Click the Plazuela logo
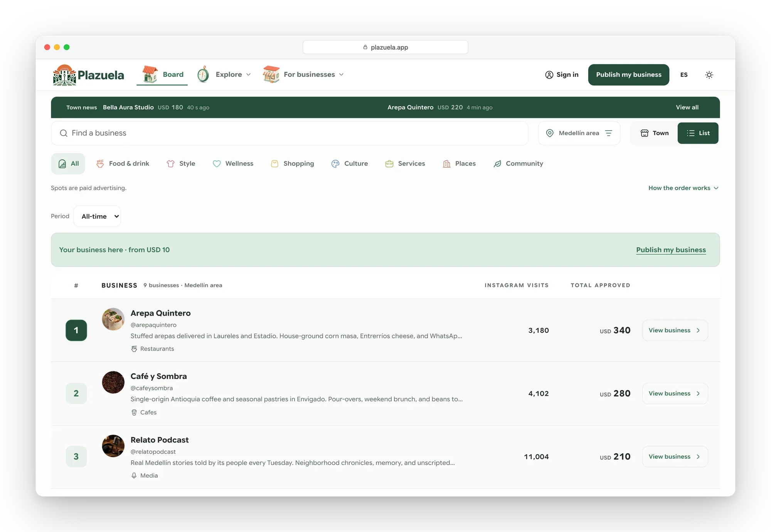771x532 pixels. pyautogui.click(x=88, y=75)
